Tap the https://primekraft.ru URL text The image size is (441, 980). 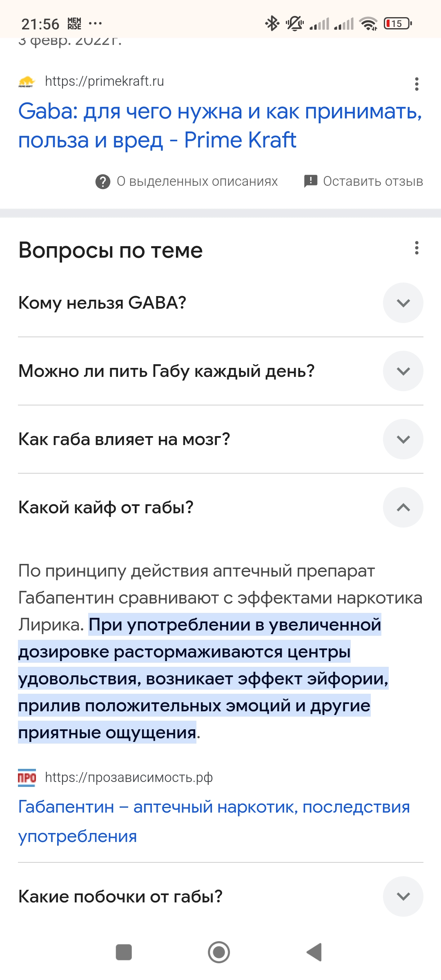tap(105, 81)
